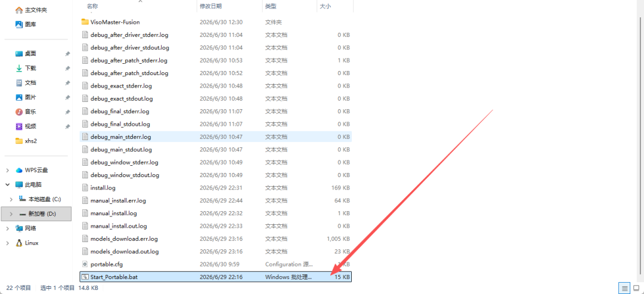Open the 视频 videos shortcut
This screenshot has height=294, width=644.
(26, 126)
